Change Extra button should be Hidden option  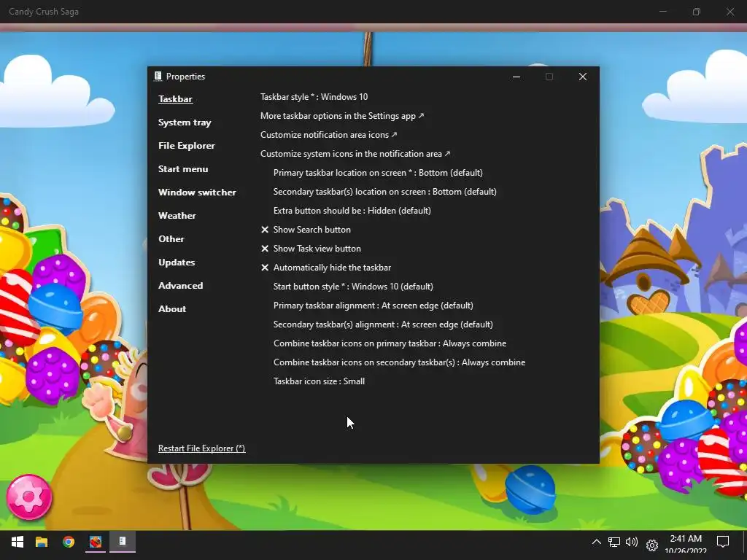352,211
